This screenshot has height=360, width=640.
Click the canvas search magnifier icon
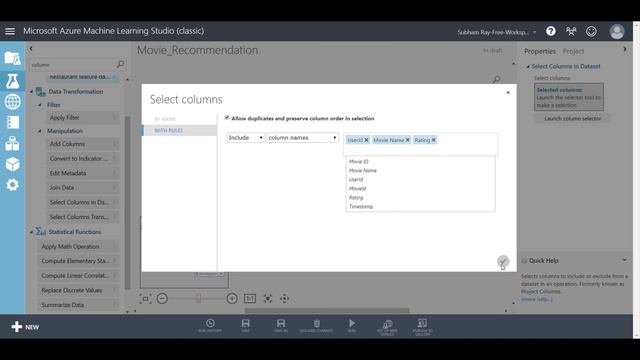(x=496, y=79)
